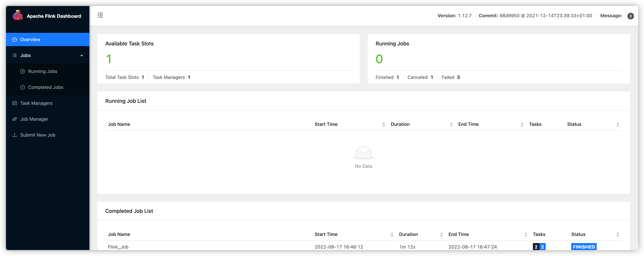The image size is (644, 256).
Task: Click the Task Managers calendar icon
Action: (14, 103)
